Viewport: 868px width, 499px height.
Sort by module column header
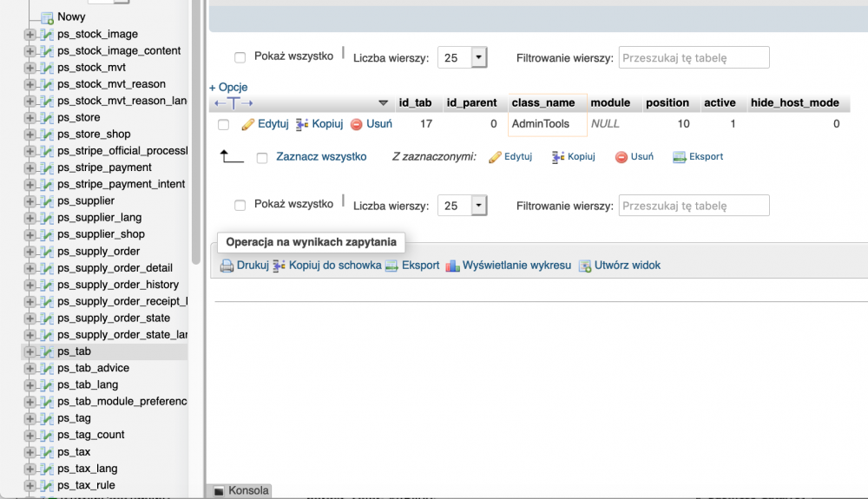(x=610, y=103)
